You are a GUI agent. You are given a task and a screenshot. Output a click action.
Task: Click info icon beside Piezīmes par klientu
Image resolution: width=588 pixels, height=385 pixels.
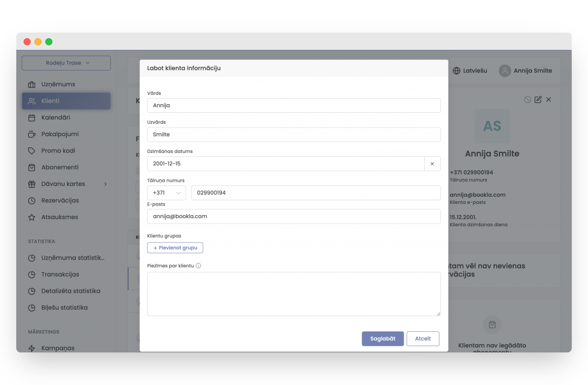click(x=199, y=266)
